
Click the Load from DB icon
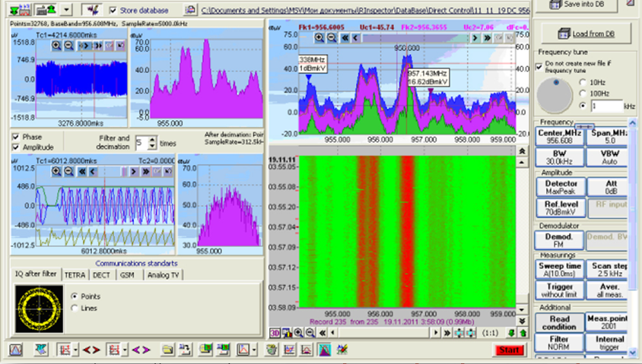(564, 33)
